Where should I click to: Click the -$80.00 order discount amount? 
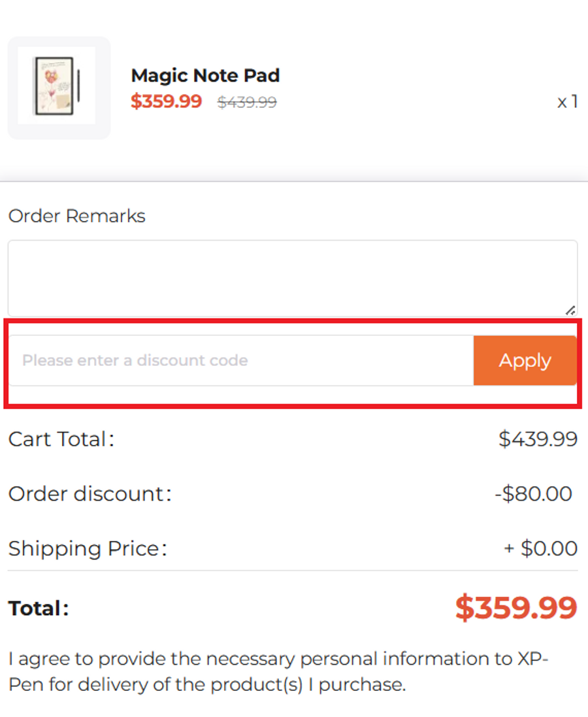[x=533, y=494]
